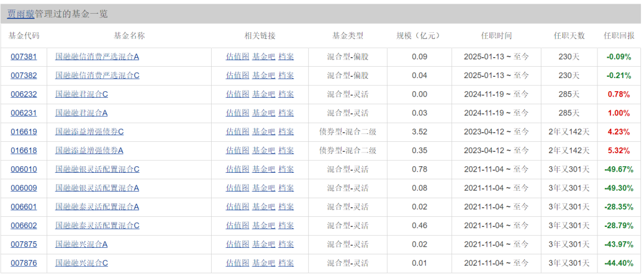Screen dimensions: 644x274
Task: Open 档案 for fund 016619
Action: (286, 132)
